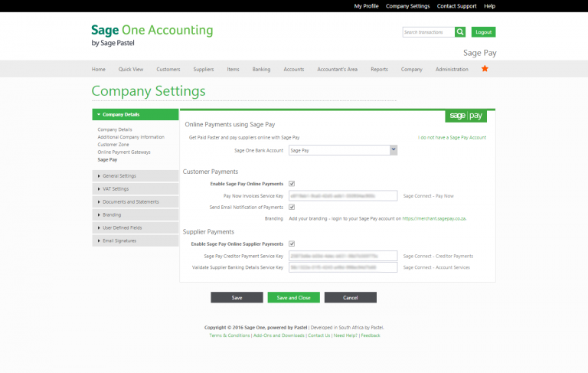The width and height of the screenshot is (588, 373).
Task: Expand the VAT Settings section
Action: tap(136, 188)
